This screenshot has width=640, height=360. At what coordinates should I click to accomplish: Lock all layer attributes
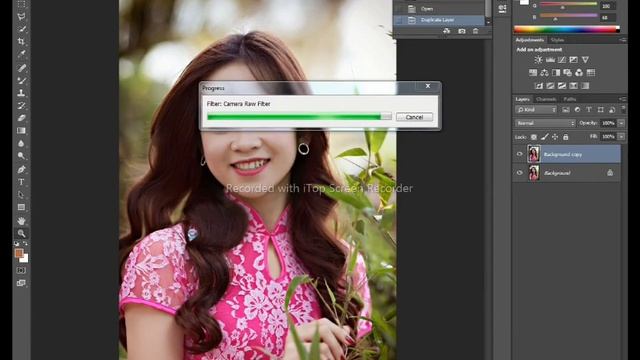566,137
